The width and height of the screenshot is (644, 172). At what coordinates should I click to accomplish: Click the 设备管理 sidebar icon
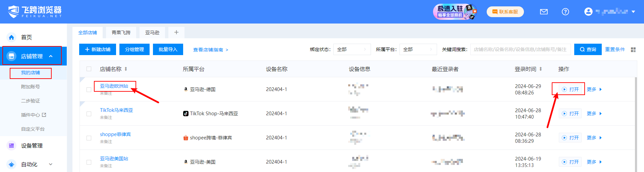pos(11,145)
